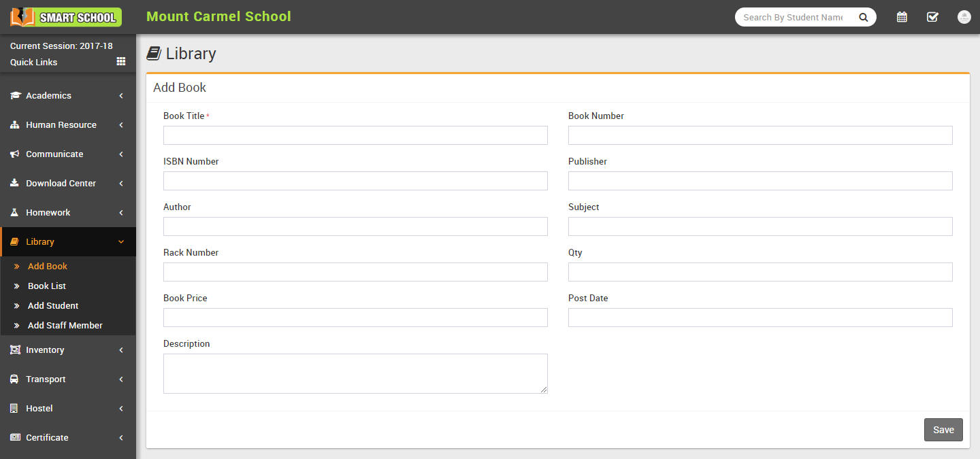Click into the Post Date field
Image resolution: width=980 pixels, height=459 pixels.
point(760,318)
